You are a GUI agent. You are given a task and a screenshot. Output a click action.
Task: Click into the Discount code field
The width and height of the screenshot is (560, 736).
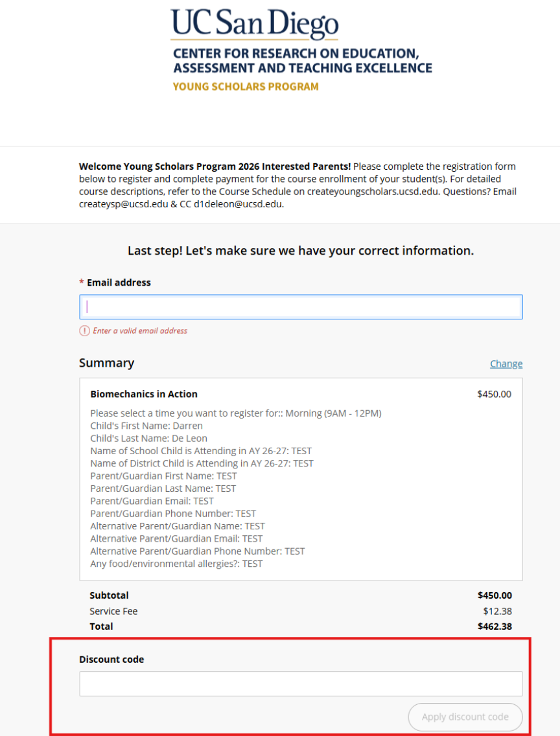tap(301, 684)
